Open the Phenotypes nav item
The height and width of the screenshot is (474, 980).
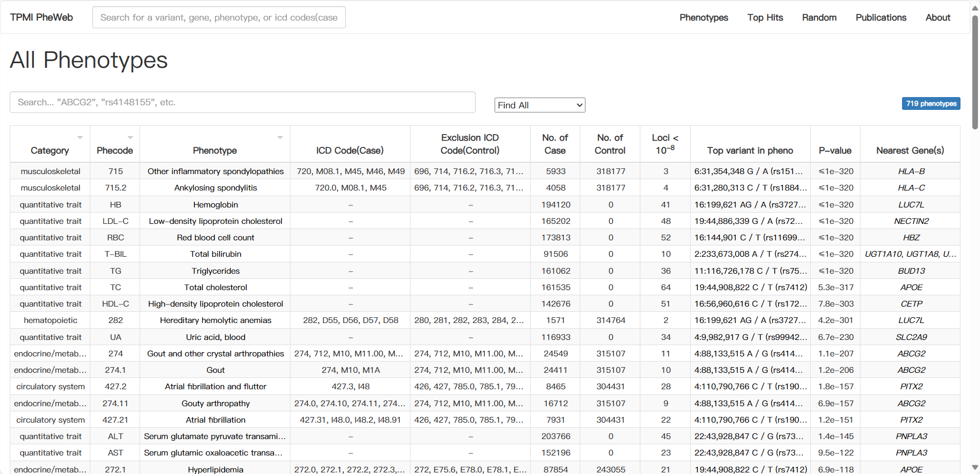[704, 17]
